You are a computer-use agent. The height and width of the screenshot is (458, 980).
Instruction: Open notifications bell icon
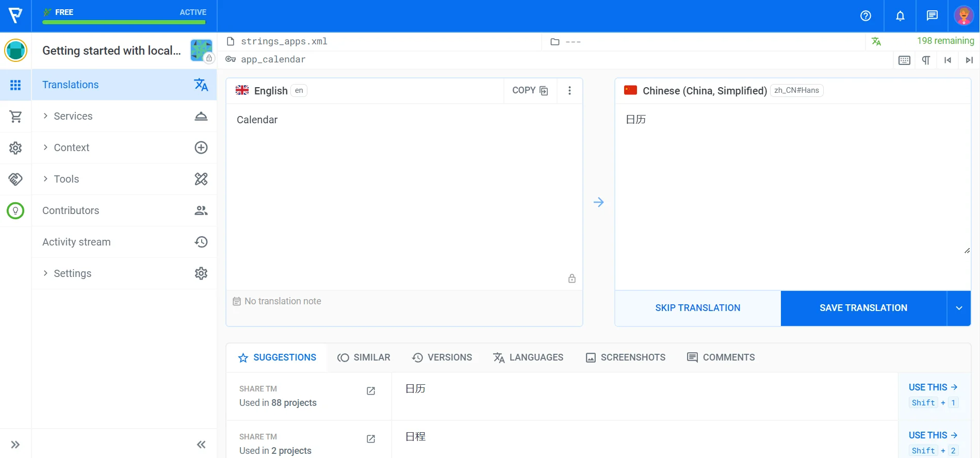click(x=900, y=16)
